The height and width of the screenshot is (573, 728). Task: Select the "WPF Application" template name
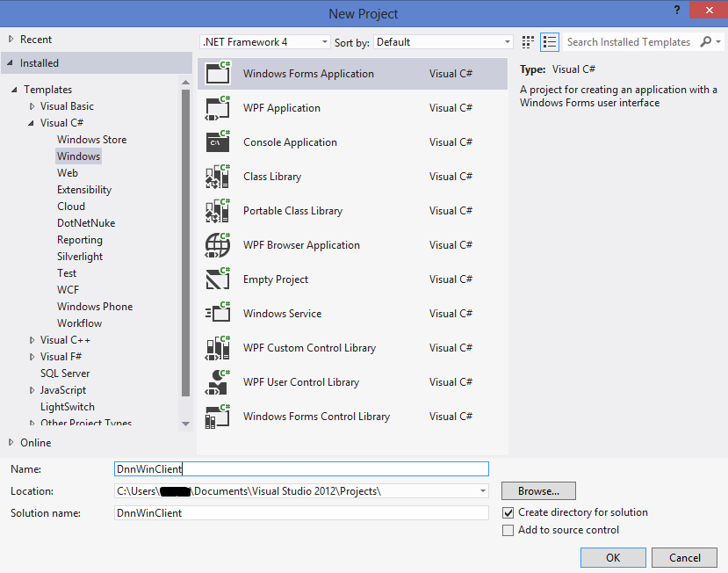point(282,108)
